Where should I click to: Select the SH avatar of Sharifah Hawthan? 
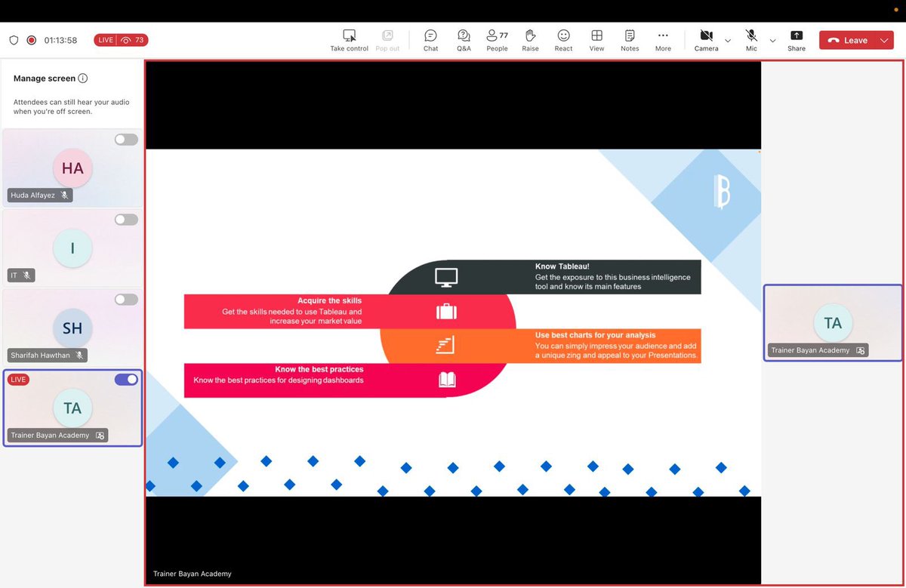(72, 328)
